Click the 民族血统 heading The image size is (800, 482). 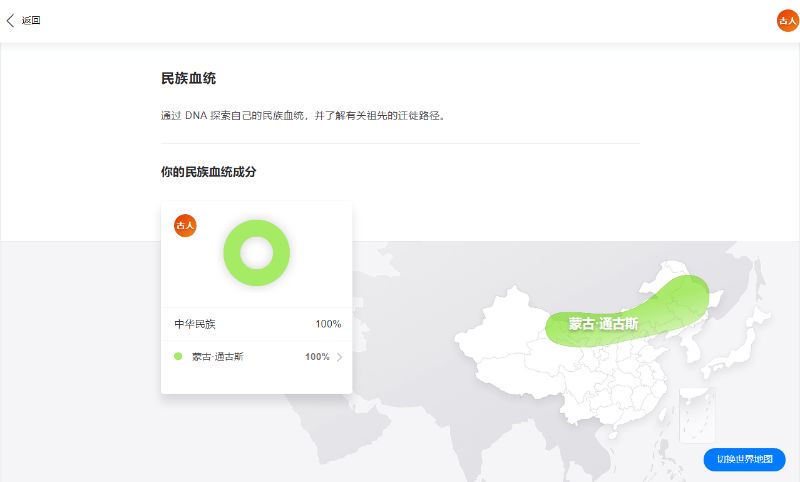[x=189, y=79]
